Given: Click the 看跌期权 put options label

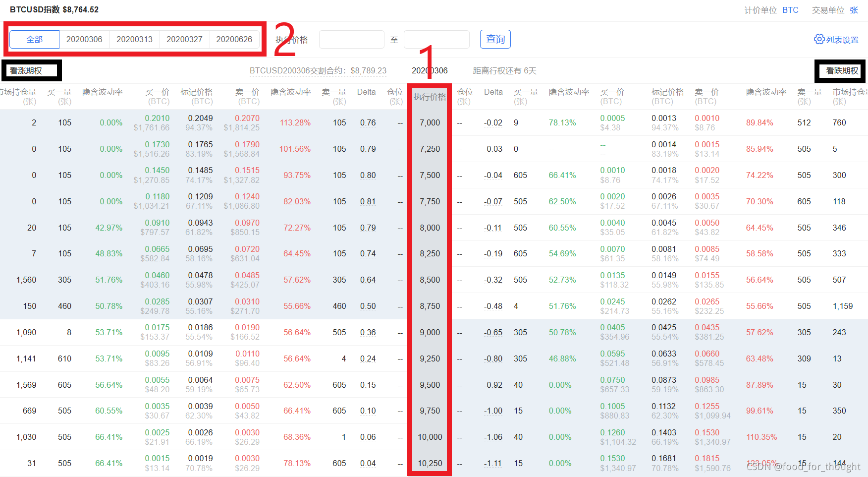Looking at the screenshot, I should 842,70.
